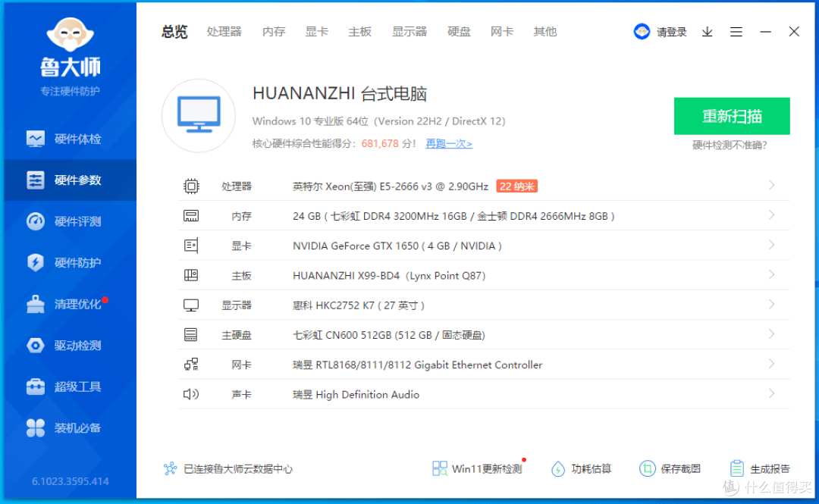Expand the 显示器 row chevron

tap(771, 305)
